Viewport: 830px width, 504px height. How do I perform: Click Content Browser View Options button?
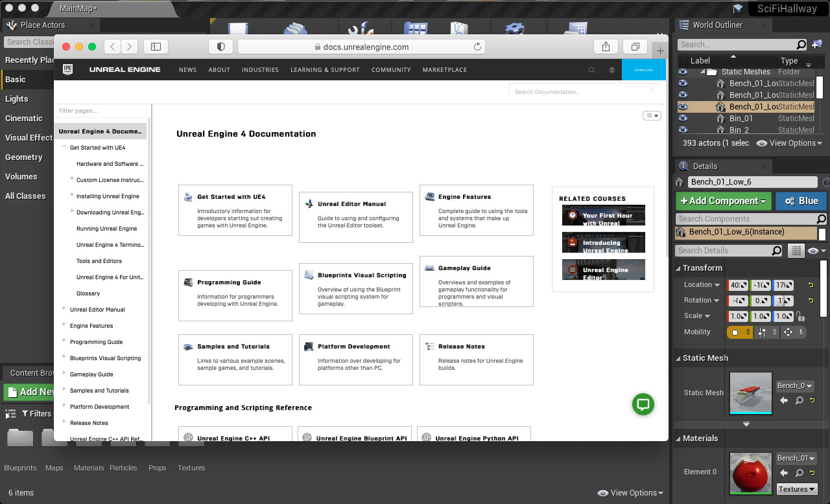pos(630,493)
